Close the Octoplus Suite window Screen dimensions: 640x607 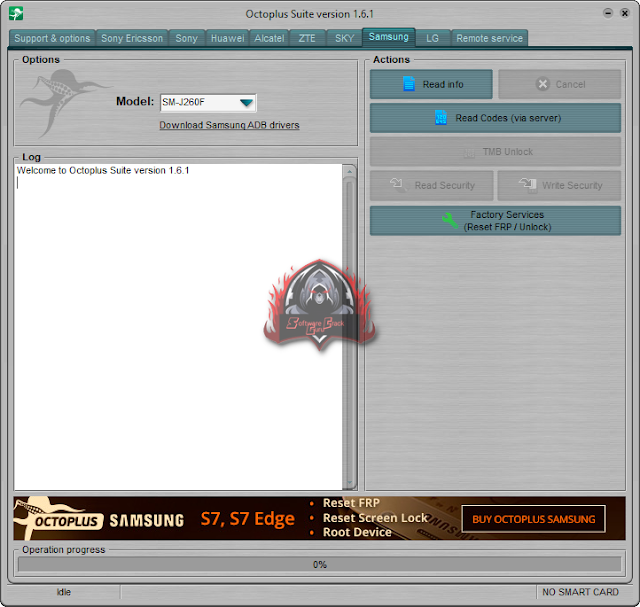[x=624, y=13]
